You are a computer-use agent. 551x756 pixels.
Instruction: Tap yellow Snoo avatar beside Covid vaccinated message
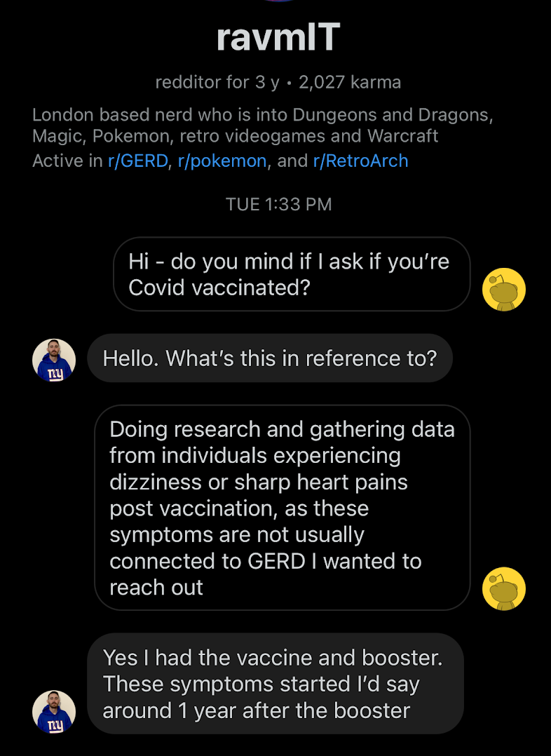click(x=504, y=289)
